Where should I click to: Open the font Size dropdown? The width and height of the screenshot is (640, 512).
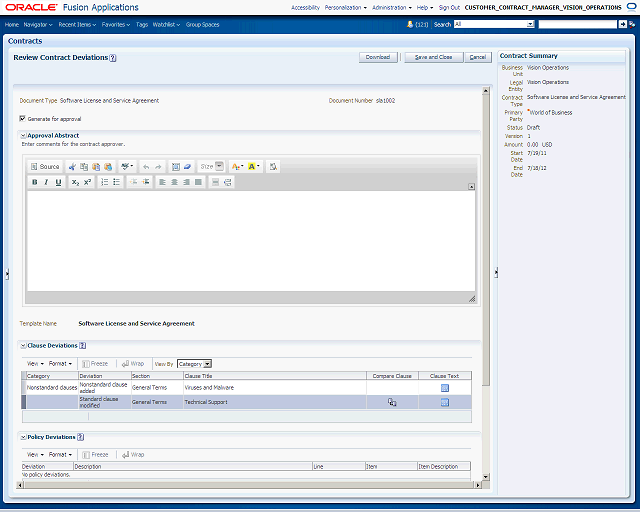(x=211, y=167)
